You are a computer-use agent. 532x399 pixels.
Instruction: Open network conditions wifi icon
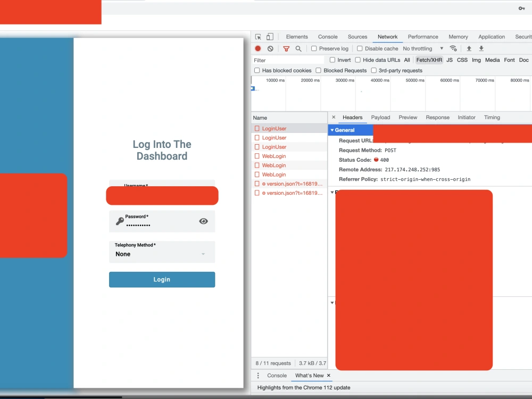[453, 48]
